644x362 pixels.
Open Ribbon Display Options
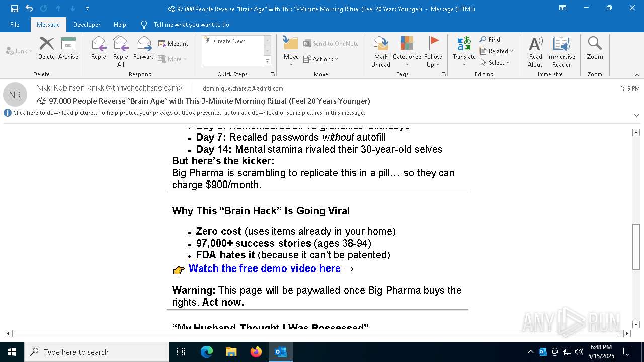562,8
